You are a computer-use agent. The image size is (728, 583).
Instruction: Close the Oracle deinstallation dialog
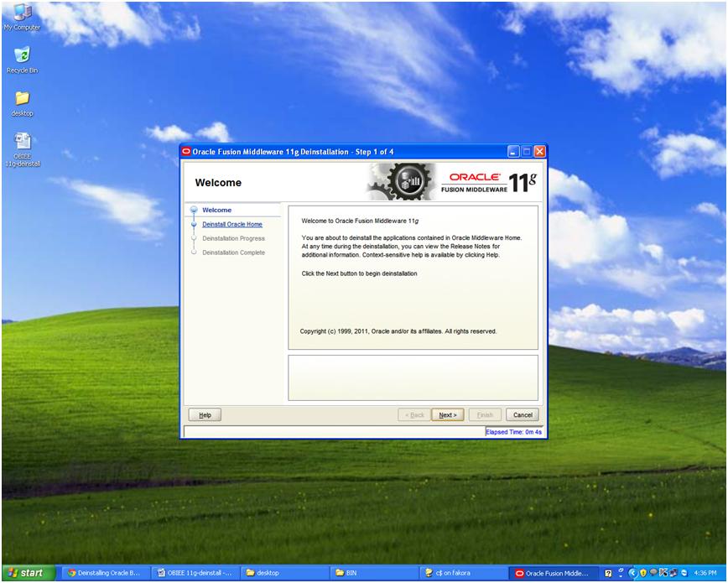539,152
